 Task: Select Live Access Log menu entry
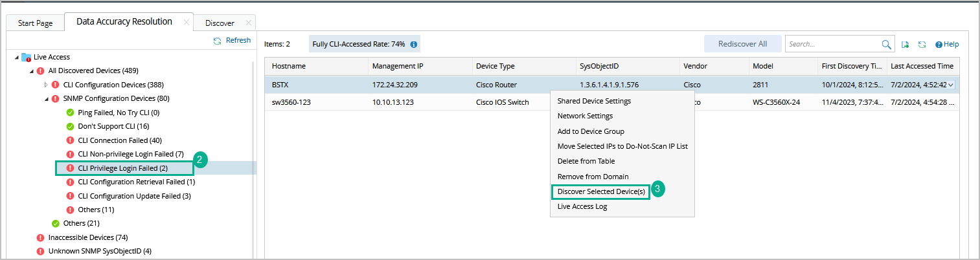(582, 206)
